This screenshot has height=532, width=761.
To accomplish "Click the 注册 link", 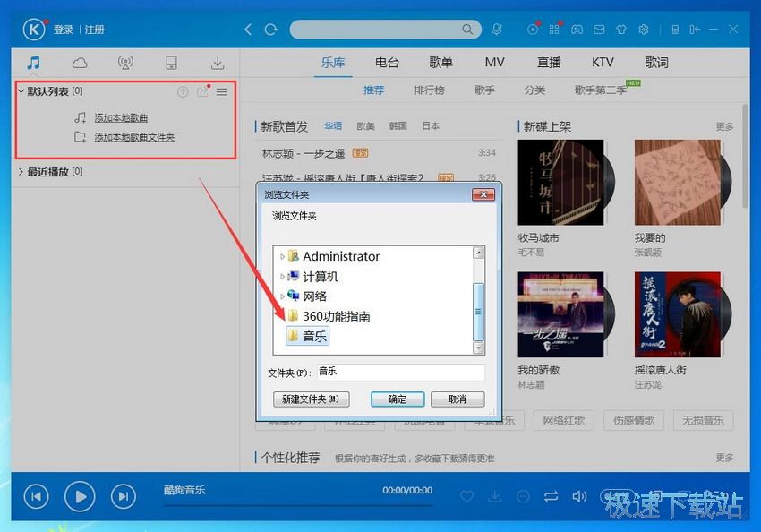I will point(95,30).
